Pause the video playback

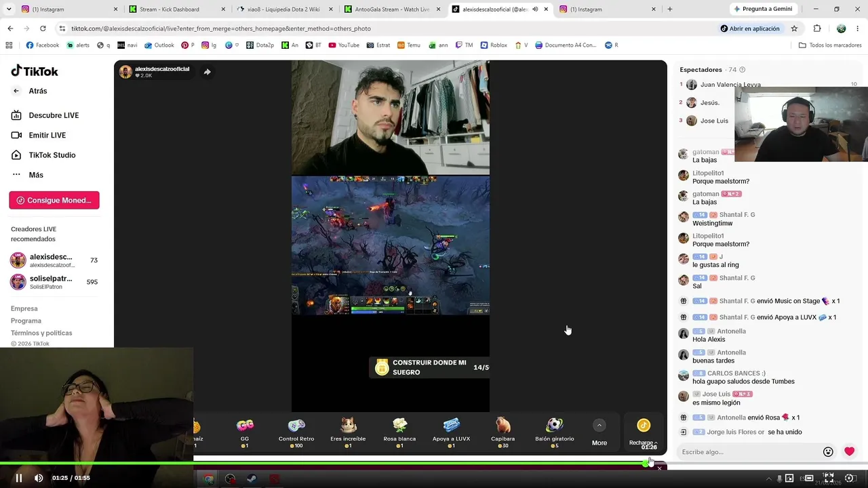click(19, 478)
